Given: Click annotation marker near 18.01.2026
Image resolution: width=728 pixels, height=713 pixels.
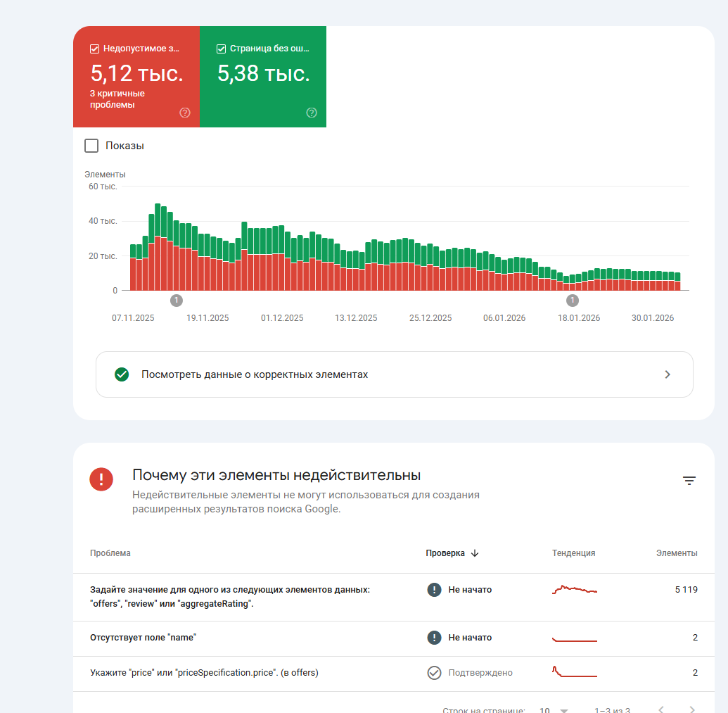Looking at the screenshot, I should coord(573,301).
